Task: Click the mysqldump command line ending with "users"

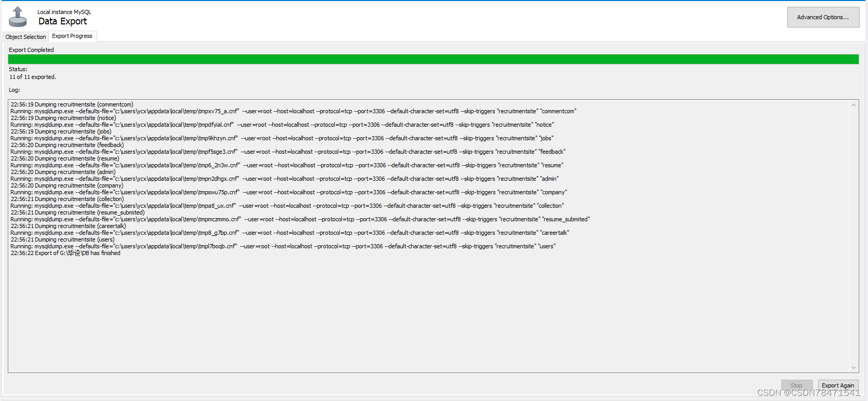Action: pos(283,246)
